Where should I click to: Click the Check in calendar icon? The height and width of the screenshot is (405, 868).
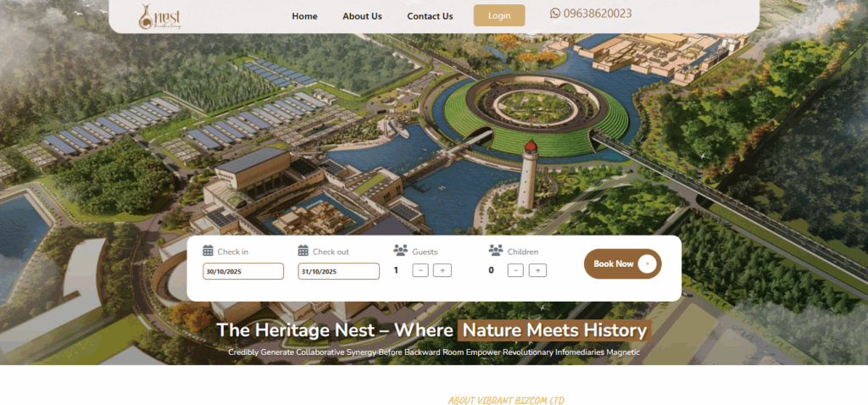208,251
